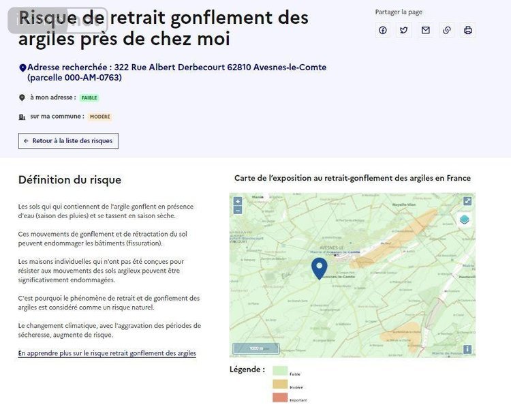The image size is (511, 420).
Task: Click the blue location pin on map
Action: coord(319,267)
